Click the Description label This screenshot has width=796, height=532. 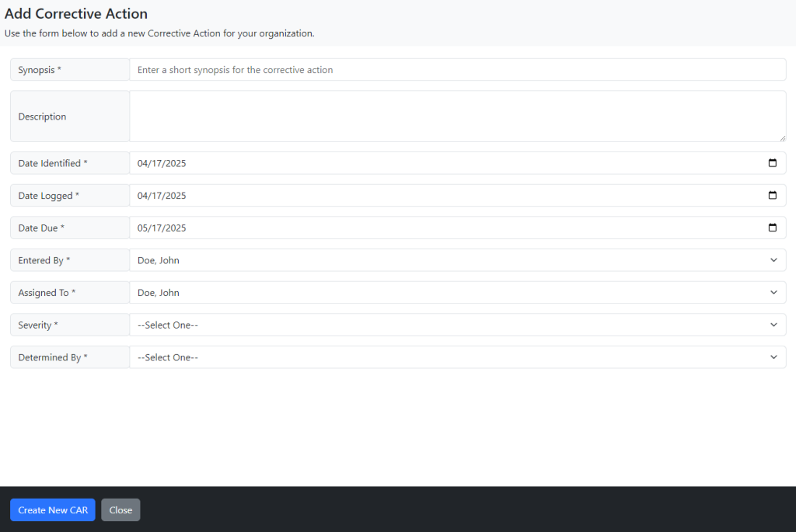pos(42,116)
